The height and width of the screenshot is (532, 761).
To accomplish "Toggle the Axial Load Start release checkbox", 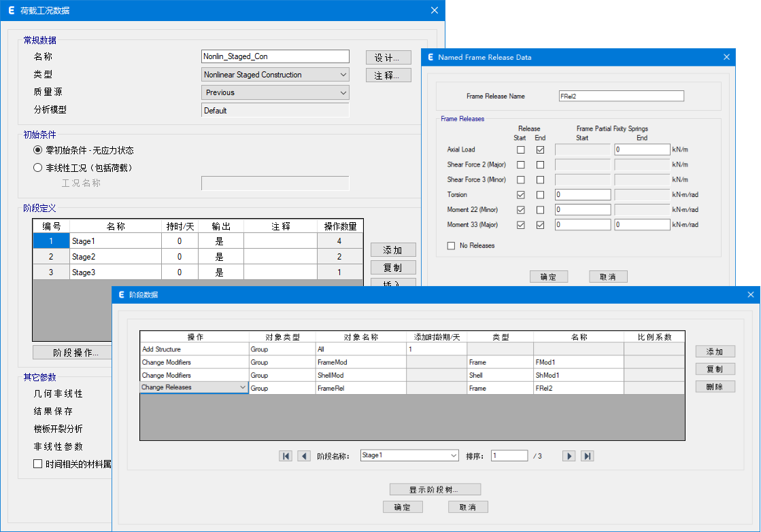I will point(521,150).
